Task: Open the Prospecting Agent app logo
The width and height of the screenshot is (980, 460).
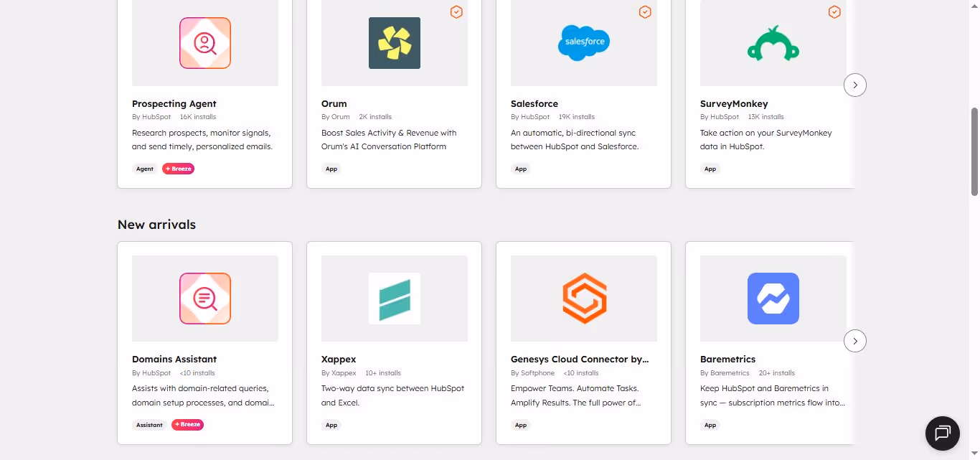Action: pyautogui.click(x=205, y=43)
